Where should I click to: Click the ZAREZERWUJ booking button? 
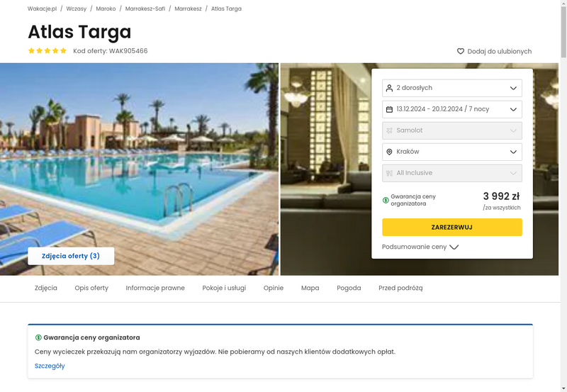(452, 227)
